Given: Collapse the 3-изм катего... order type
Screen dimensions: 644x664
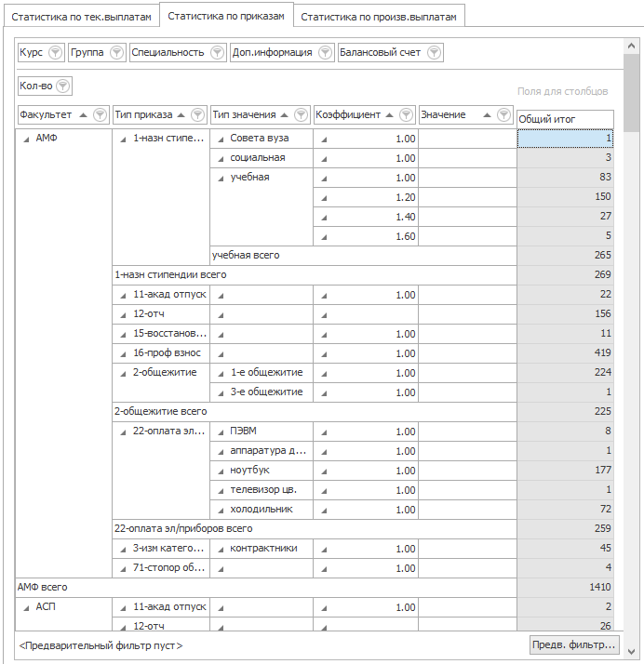Looking at the screenshot, I should (x=123, y=550).
